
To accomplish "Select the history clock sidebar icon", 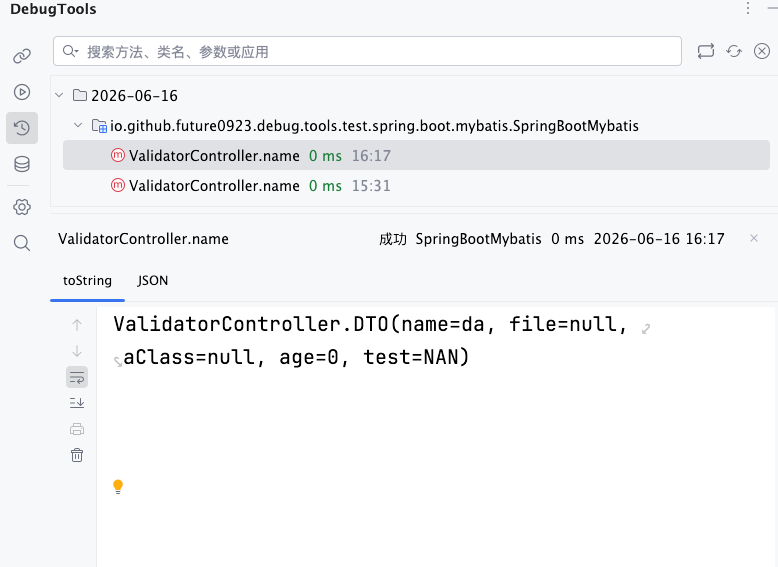I will click(x=22, y=128).
